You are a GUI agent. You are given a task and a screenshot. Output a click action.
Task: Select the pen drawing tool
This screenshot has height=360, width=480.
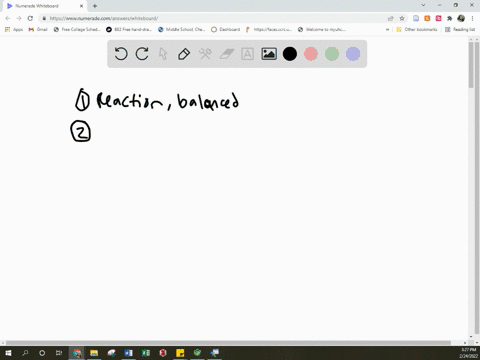[x=184, y=54]
